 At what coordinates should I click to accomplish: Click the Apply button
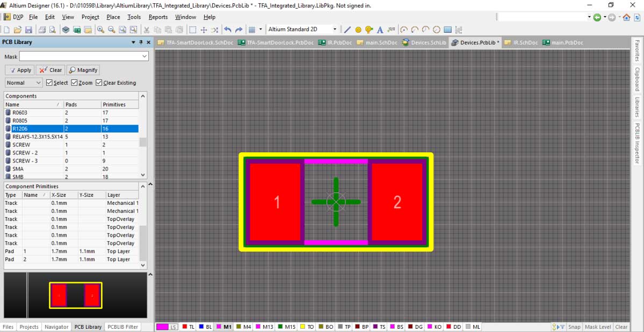[x=20, y=70]
